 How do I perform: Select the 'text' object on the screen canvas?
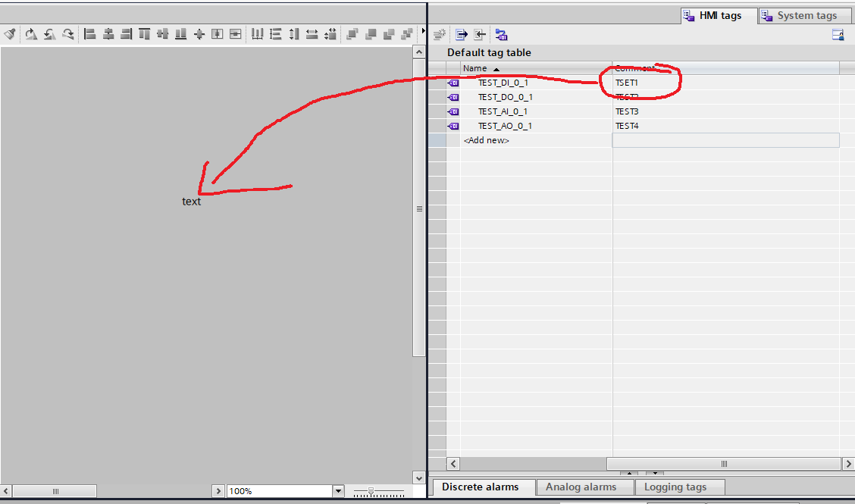[x=192, y=202]
